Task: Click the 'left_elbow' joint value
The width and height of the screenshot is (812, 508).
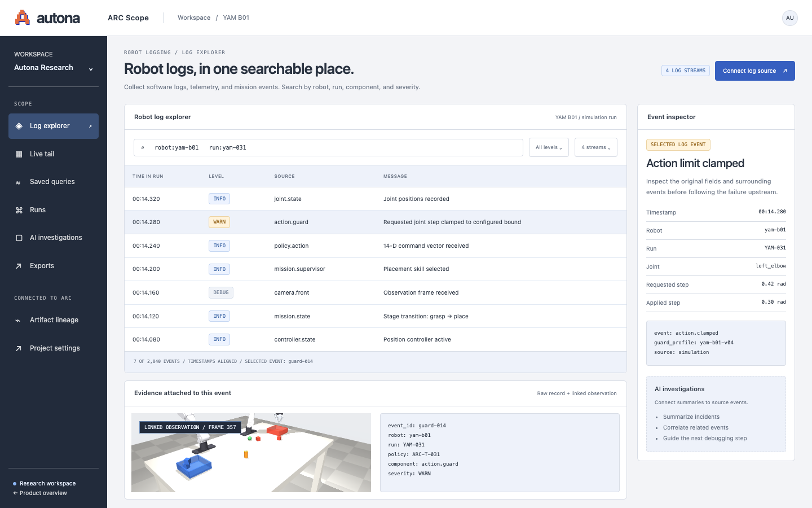Action: click(x=771, y=266)
